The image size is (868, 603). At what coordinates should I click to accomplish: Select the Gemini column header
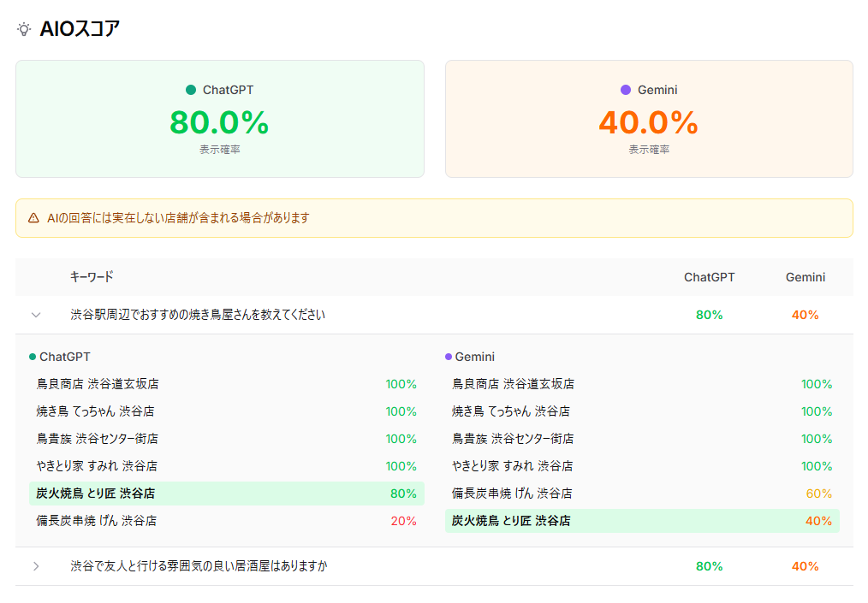[x=803, y=276]
